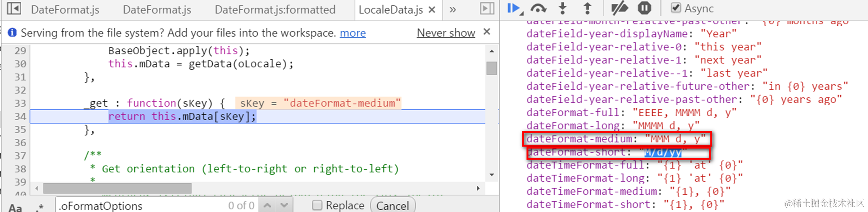Toggle the file navigator sidebar icon
This screenshot has height=212, width=868.
point(14,9)
